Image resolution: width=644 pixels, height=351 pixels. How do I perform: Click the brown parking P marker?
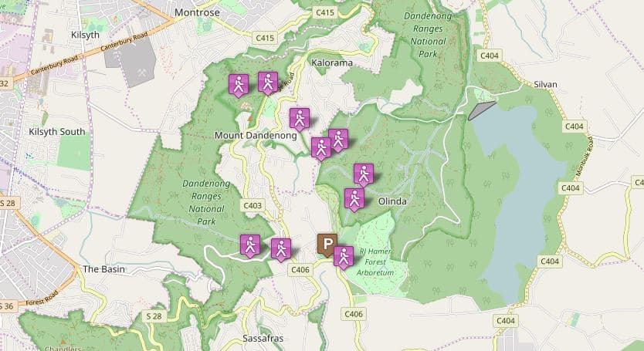327,245
